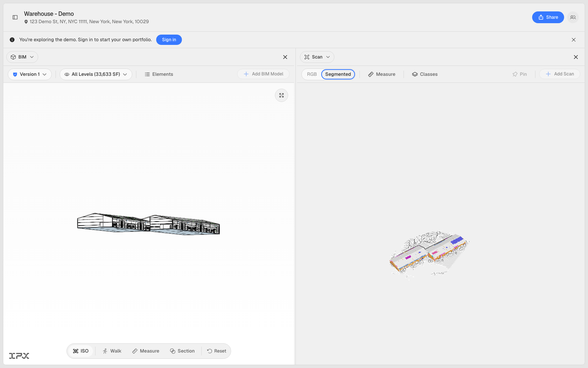The image size is (588, 368).
Task: Open the BIM panel type dropdown
Action: pyautogui.click(x=22, y=57)
